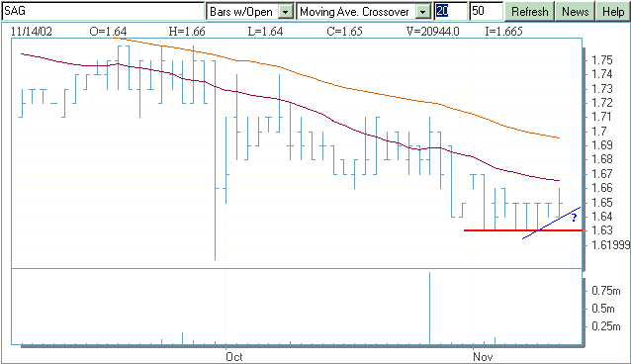The image size is (631, 364).
Task: Click the 0.25m volume axis label
Action: point(606,326)
